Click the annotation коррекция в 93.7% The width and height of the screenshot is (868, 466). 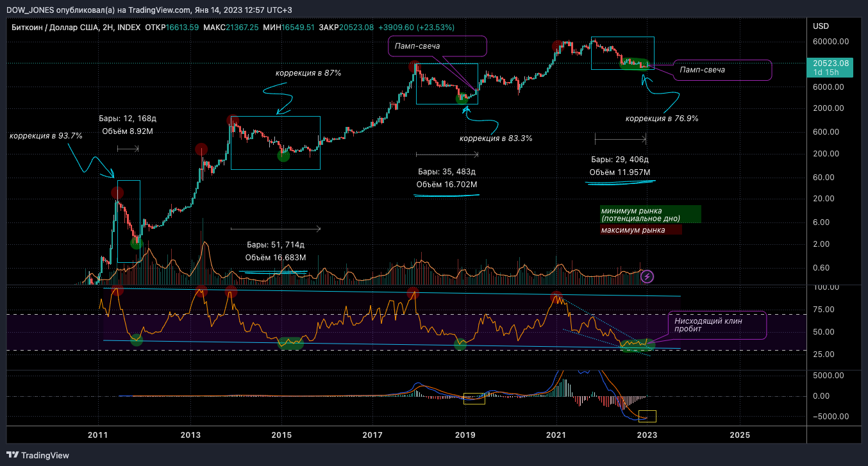tap(46, 136)
